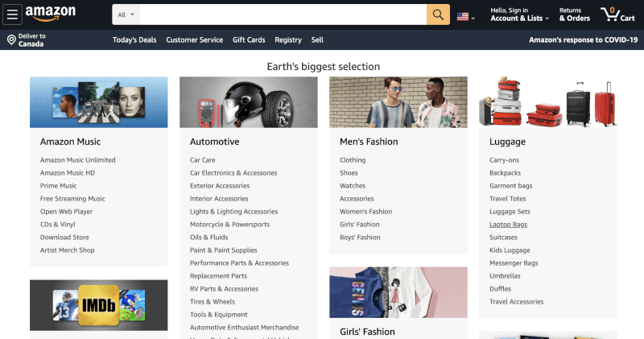Open Paint & Paint Supplies

click(x=224, y=250)
